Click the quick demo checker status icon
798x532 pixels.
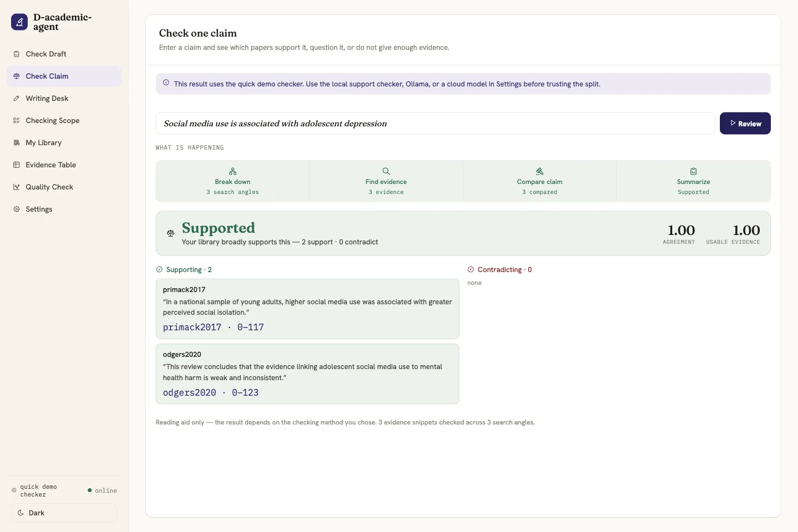[x=14, y=490]
